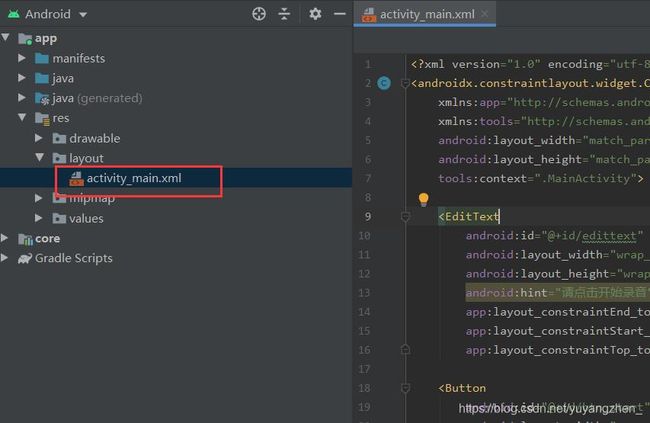Toggle fold marker on androidx.constraintlayout line 2
650x423 pixels.
[405, 83]
